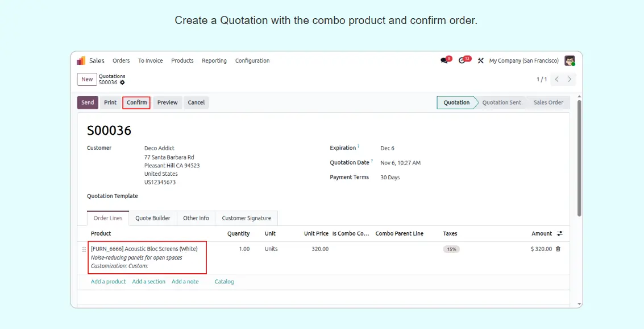The height and width of the screenshot is (329, 644).
Task: Open the Reporting menu
Action: pos(214,61)
